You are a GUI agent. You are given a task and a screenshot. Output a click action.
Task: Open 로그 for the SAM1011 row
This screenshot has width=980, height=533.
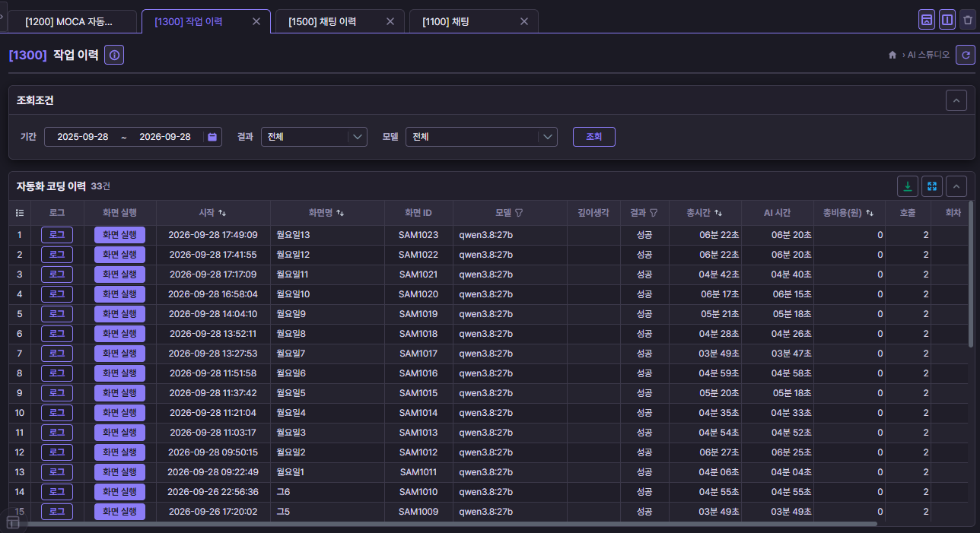coord(57,472)
